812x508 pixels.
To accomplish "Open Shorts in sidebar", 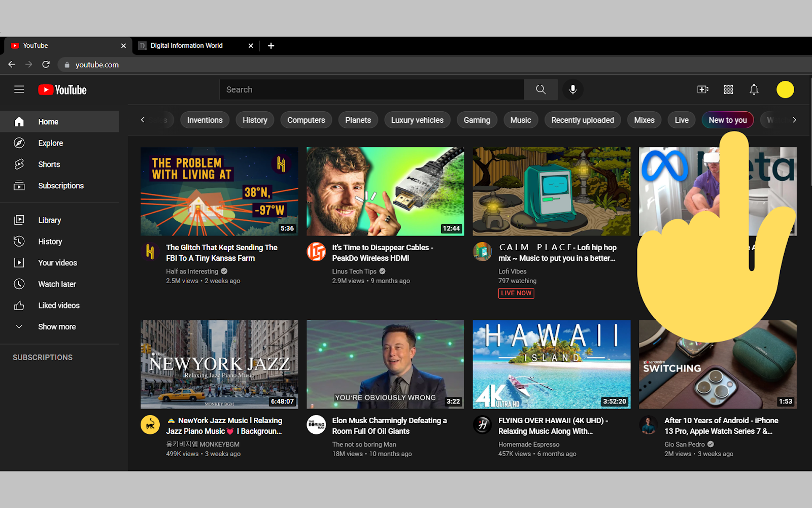I will (60, 164).
